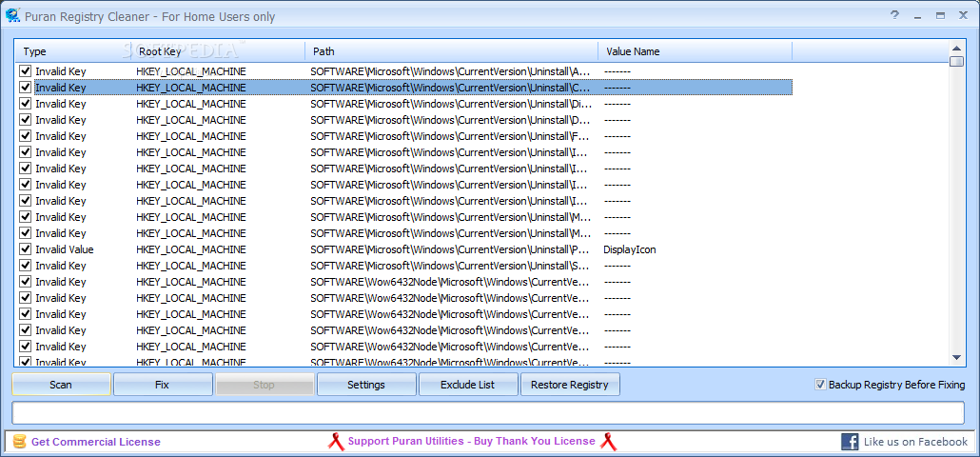Sort by the Value Name column header
Image resolution: width=980 pixels, height=457 pixels.
tap(695, 51)
